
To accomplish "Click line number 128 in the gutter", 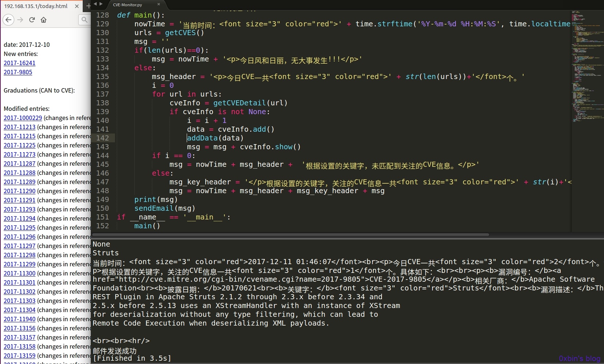I will click(102, 15).
